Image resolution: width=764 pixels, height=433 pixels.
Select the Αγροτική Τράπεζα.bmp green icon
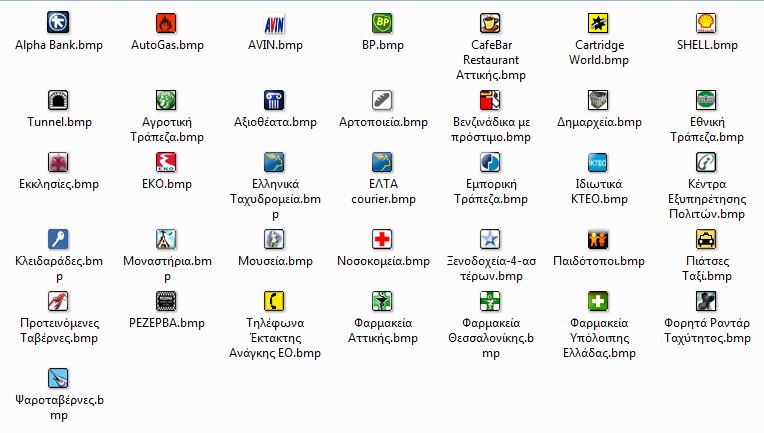pyautogui.click(x=166, y=100)
